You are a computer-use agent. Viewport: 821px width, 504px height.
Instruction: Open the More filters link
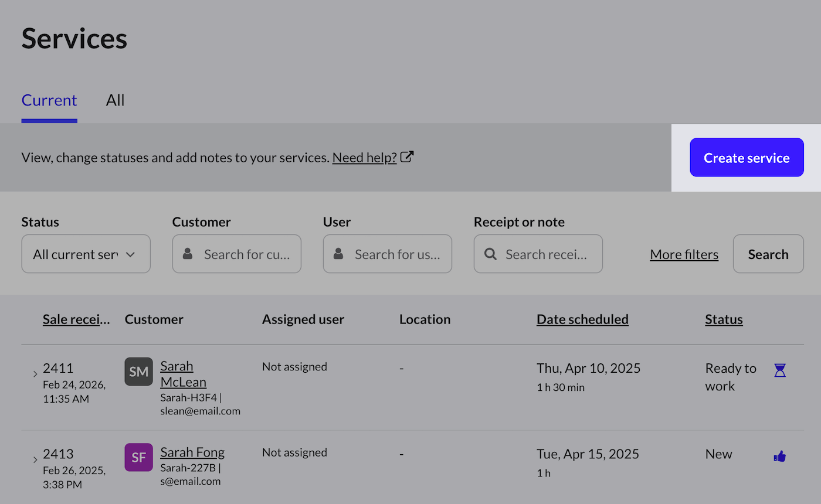pos(684,254)
